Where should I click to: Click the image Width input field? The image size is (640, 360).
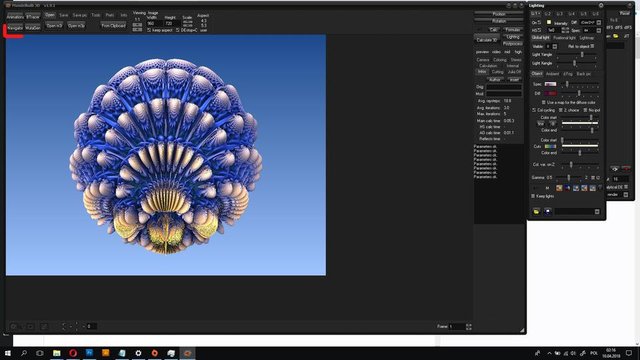154,24
